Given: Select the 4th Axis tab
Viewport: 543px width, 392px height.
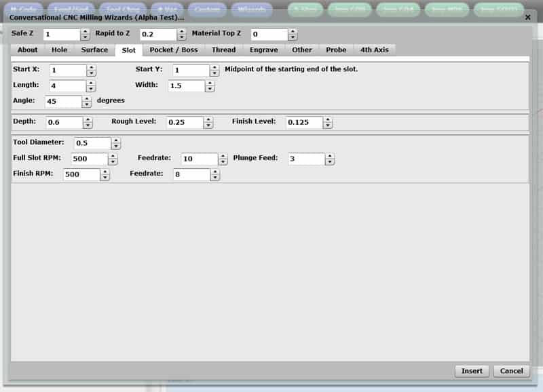Looking at the screenshot, I should (x=375, y=50).
